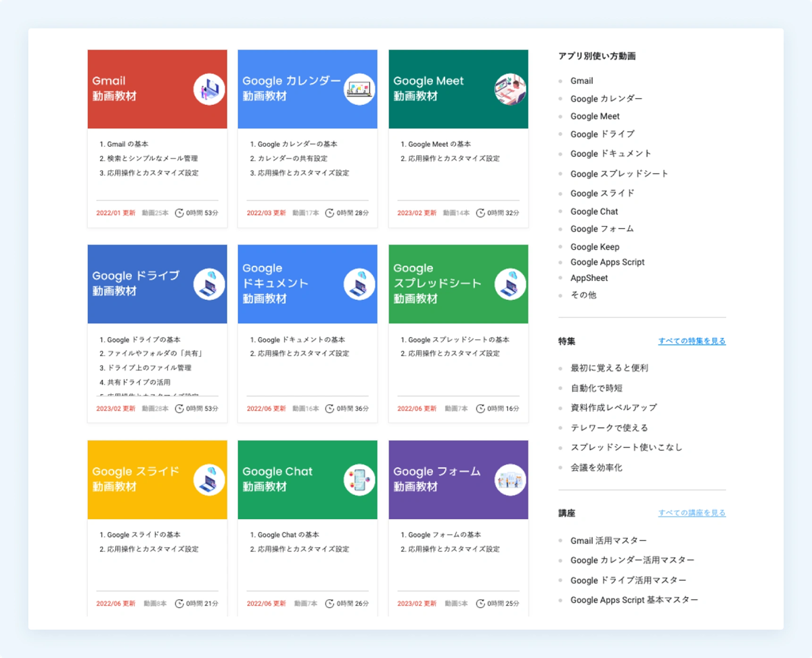Click the Google ドライブ card cloud laptop icon
This screenshot has width=812, height=658.
[x=208, y=284]
